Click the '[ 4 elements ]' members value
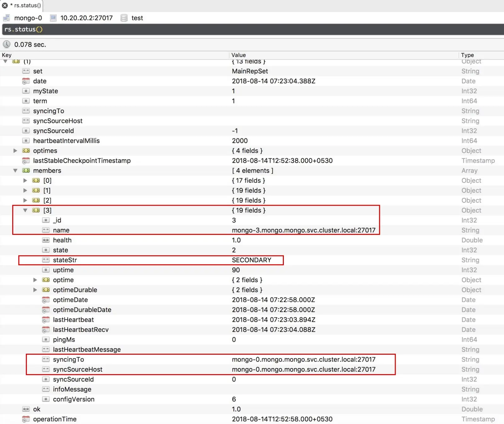This screenshot has width=504, height=424. click(253, 171)
